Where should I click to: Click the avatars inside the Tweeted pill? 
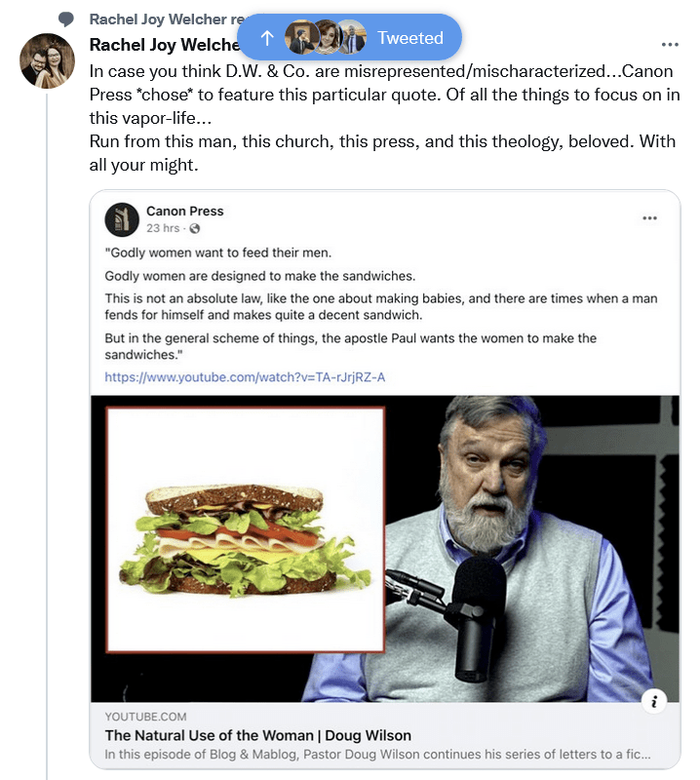point(325,38)
